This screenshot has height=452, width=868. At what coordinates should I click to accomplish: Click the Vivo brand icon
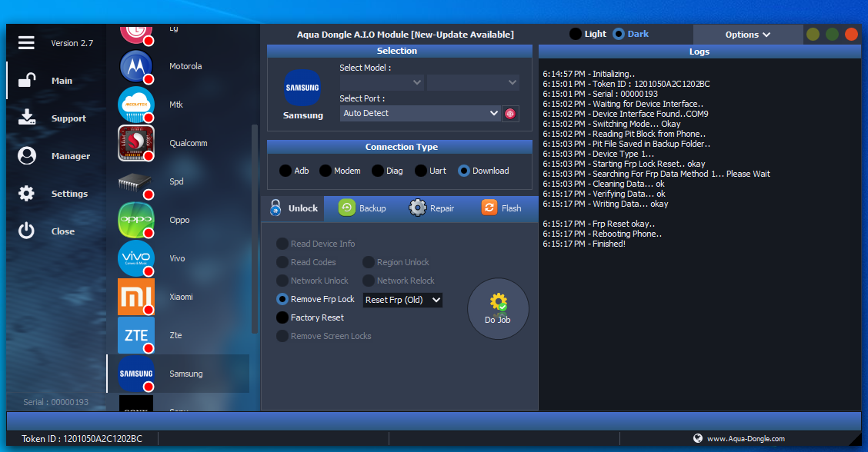pos(136,258)
